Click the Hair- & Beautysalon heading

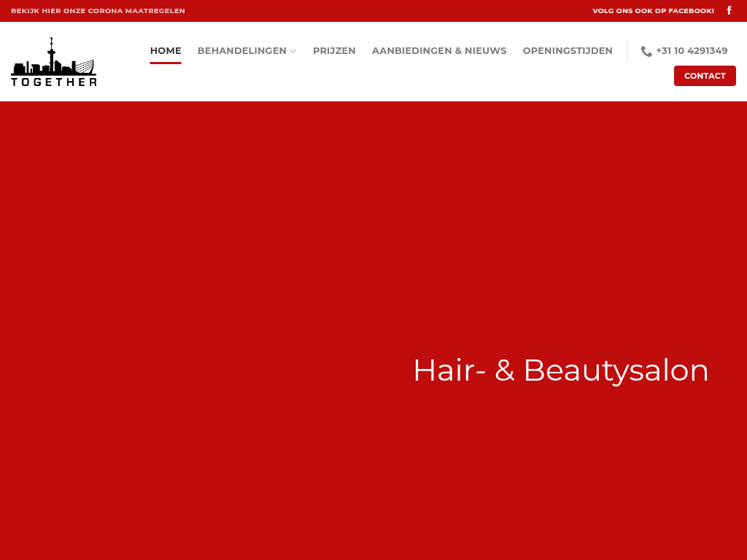click(560, 370)
